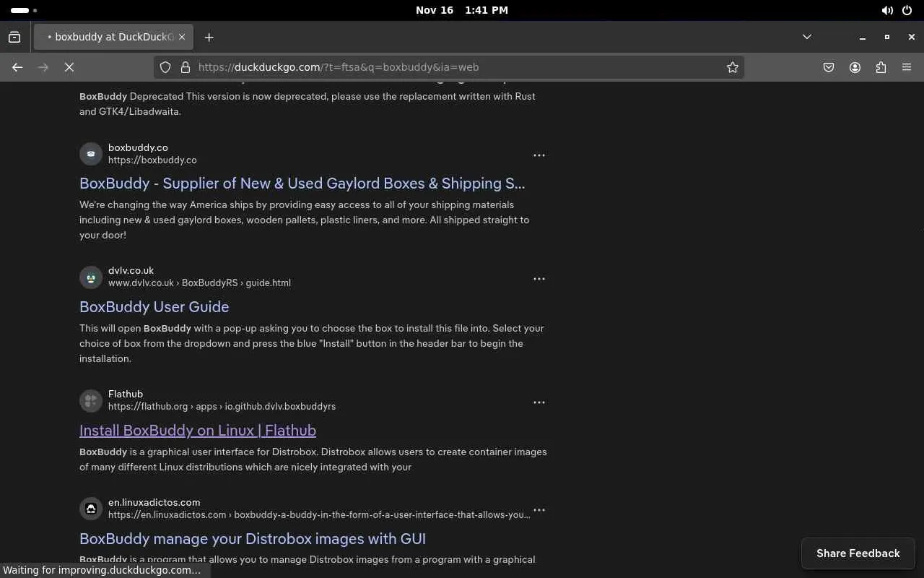Open the Firefox application menu
This screenshot has width=924, height=578.
coord(907,67)
